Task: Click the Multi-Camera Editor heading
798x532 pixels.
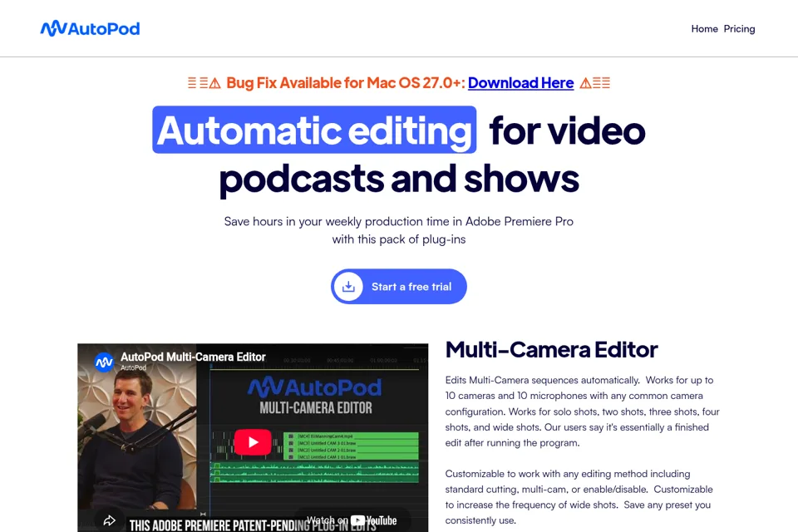Action: point(551,350)
